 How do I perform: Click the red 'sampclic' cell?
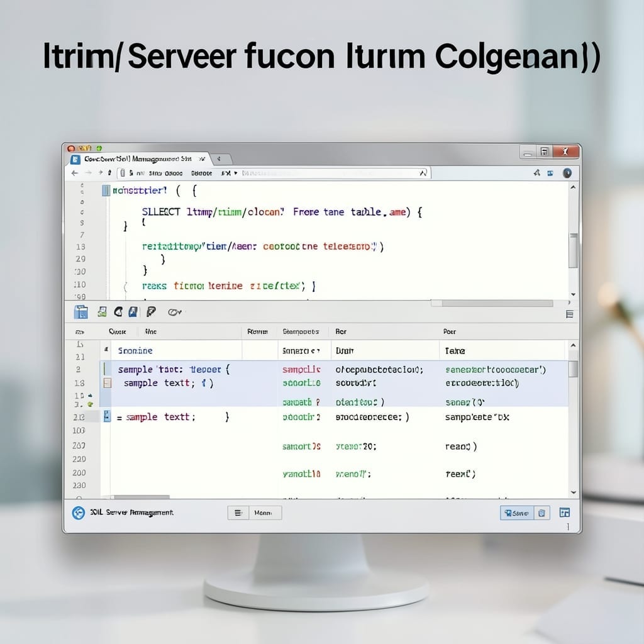[301, 370]
